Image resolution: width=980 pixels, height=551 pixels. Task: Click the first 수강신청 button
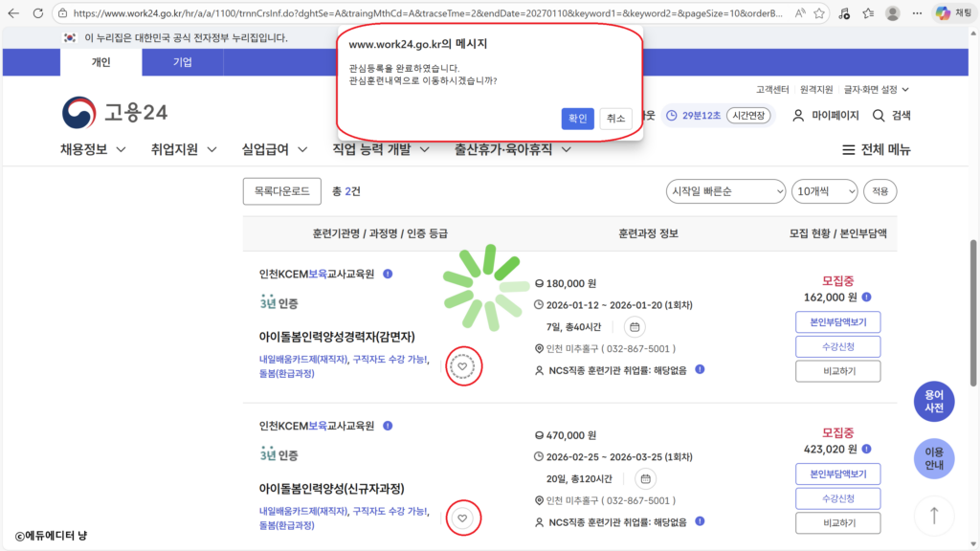tap(836, 346)
